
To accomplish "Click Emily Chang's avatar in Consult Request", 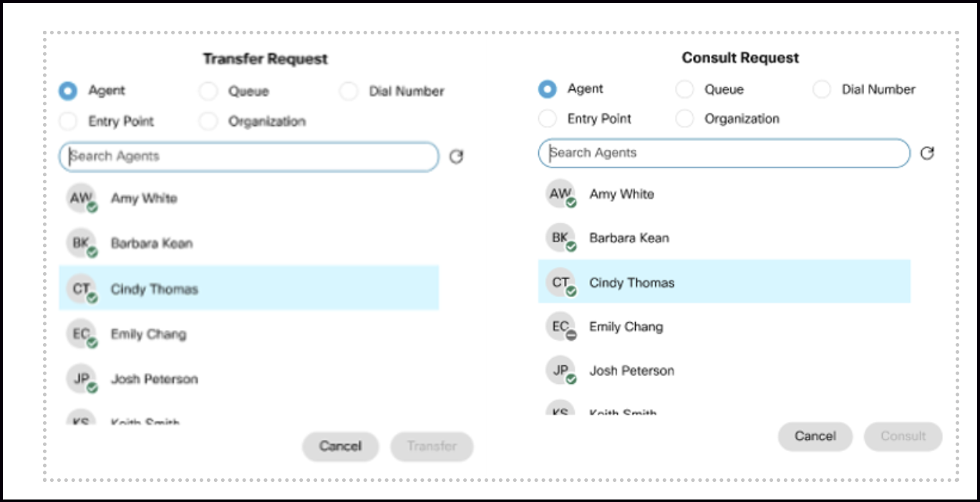I will tap(560, 327).
